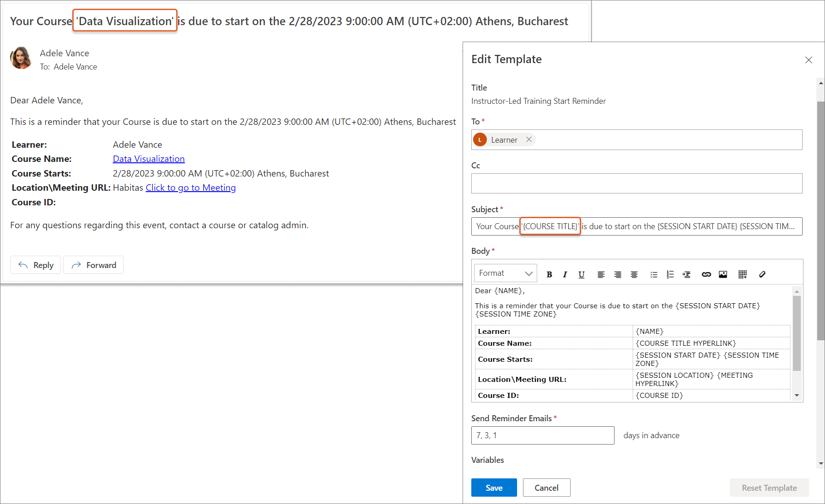Click the Send Reminder Emails days field

coord(542,435)
